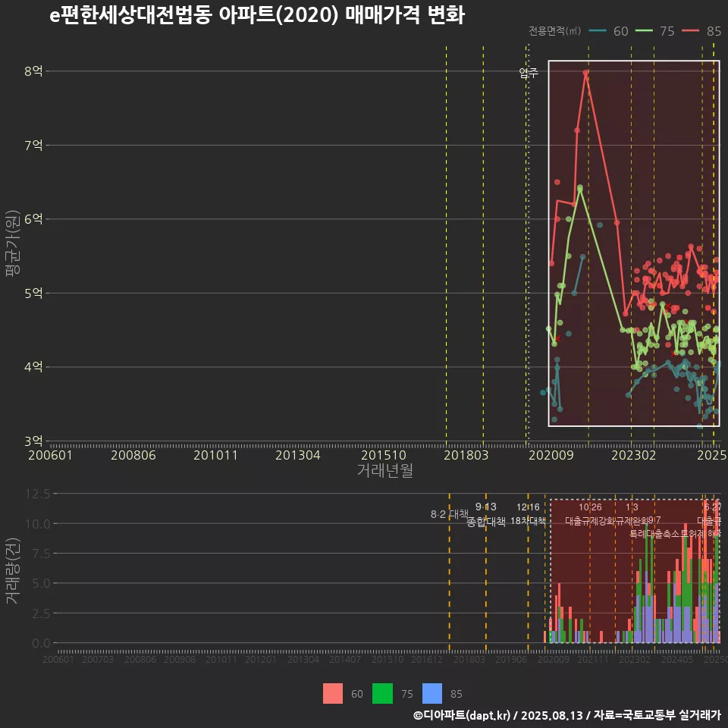Click '202009' on the price chart axis
Image resolution: width=728 pixels, height=728 pixels.
click(x=551, y=455)
